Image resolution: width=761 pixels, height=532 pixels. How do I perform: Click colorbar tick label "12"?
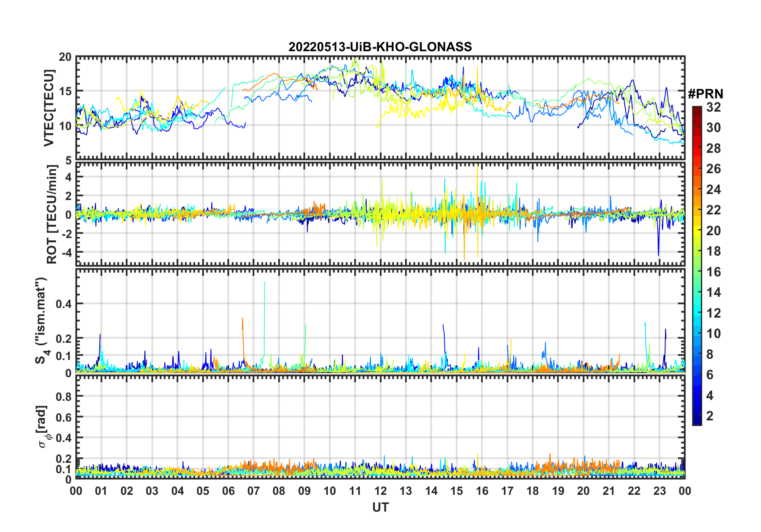click(713, 313)
